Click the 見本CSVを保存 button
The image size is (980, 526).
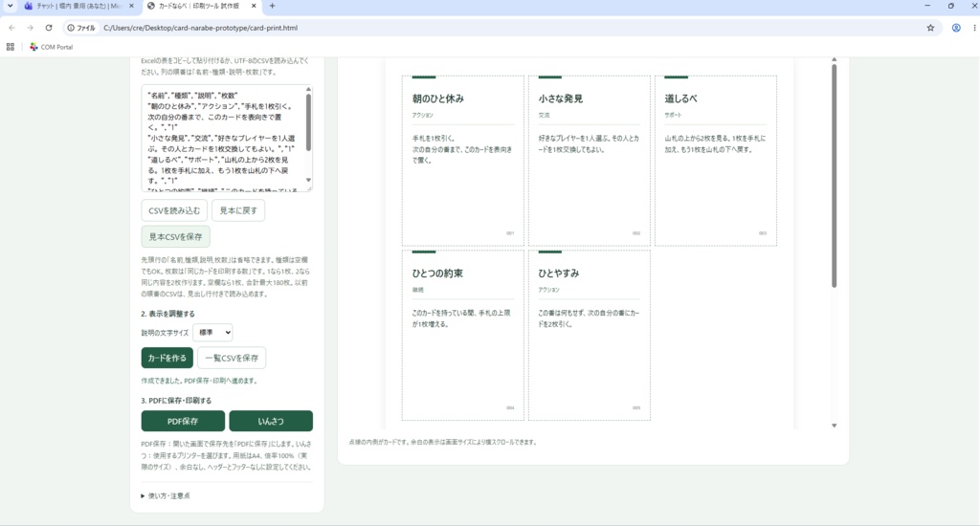coord(176,237)
